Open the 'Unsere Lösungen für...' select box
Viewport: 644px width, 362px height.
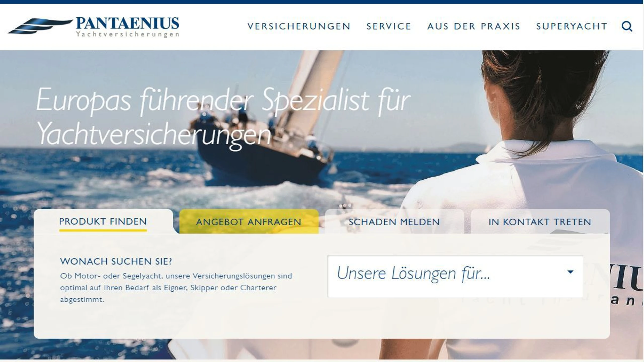pyautogui.click(x=455, y=276)
